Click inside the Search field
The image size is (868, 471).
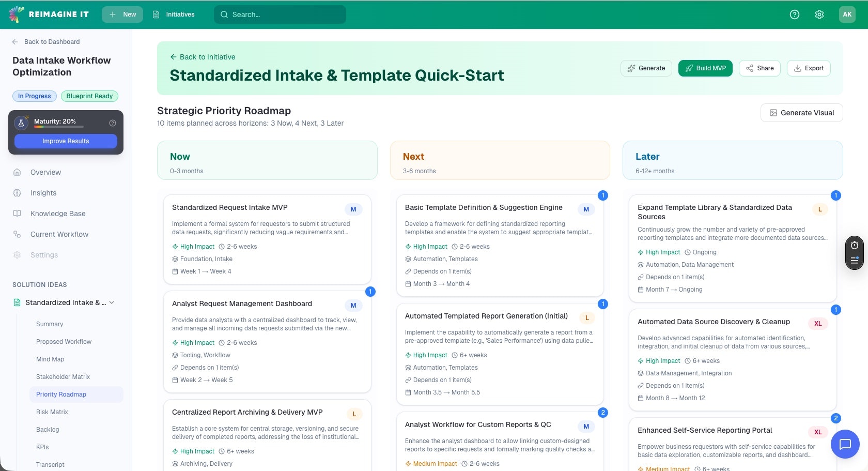[x=280, y=14]
